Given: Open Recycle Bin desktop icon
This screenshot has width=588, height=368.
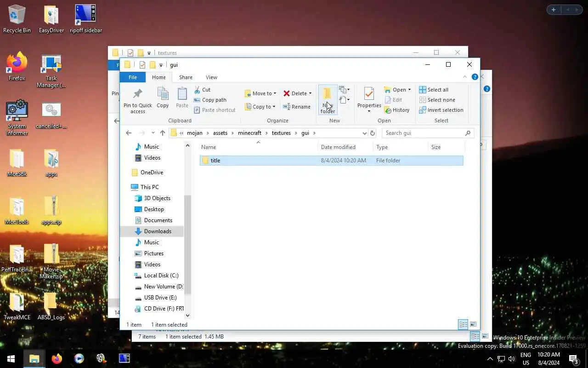Looking at the screenshot, I should (17, 19).
